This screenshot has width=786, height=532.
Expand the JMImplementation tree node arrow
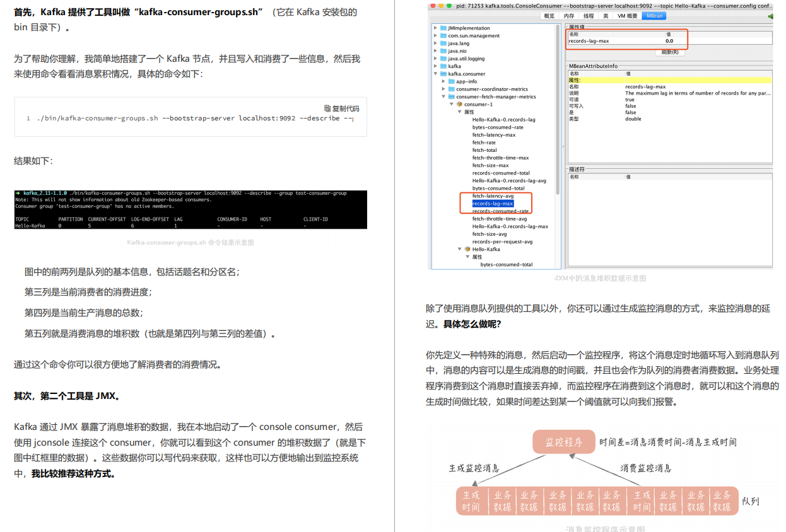(435, 28)
